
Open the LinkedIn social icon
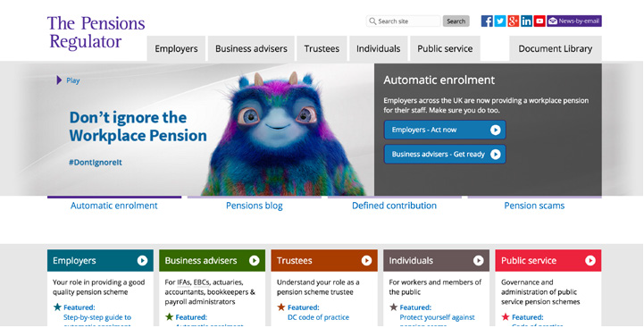click(x=526, y=21)
